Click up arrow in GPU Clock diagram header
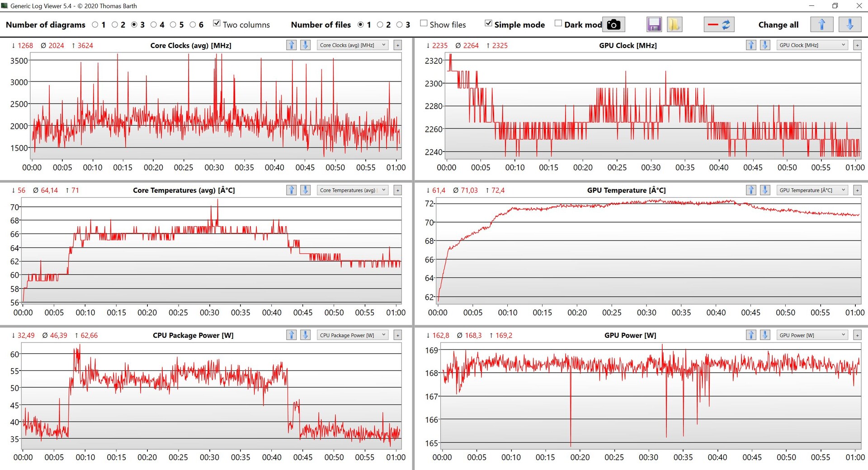 click(751, 45)
